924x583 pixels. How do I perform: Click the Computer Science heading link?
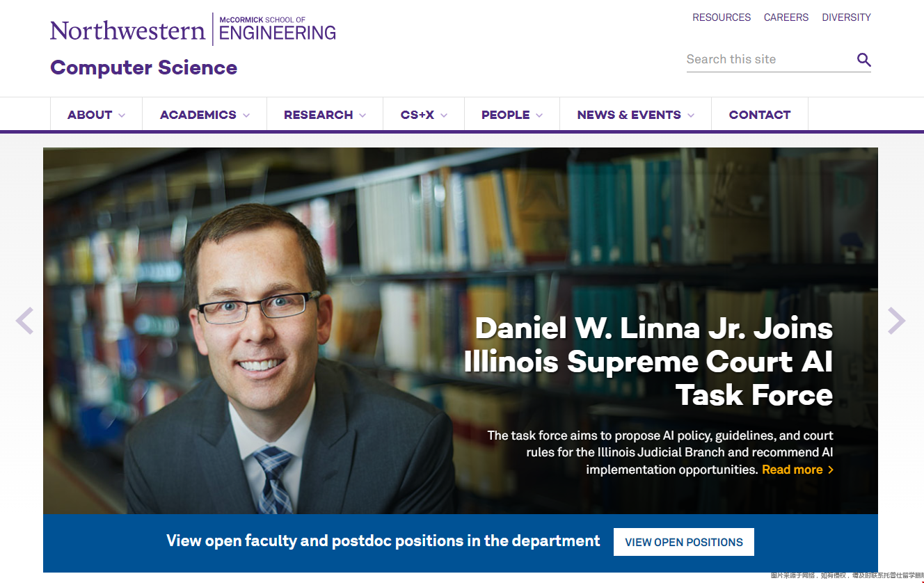pyautogui.click(x=143, y=67)
